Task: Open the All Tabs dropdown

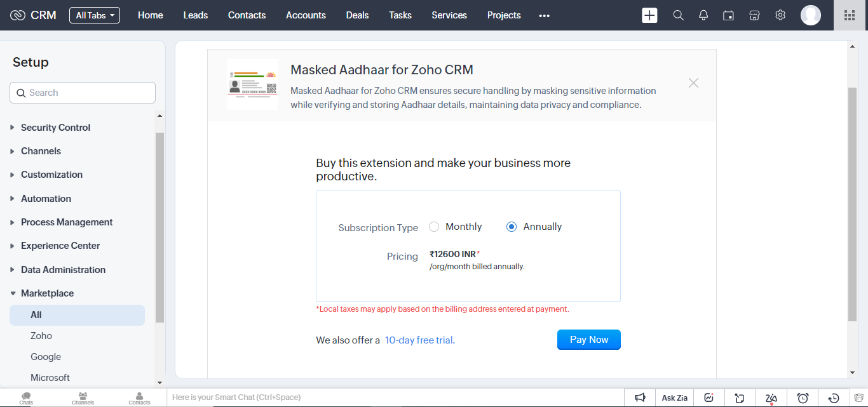Action: [95, 15]
